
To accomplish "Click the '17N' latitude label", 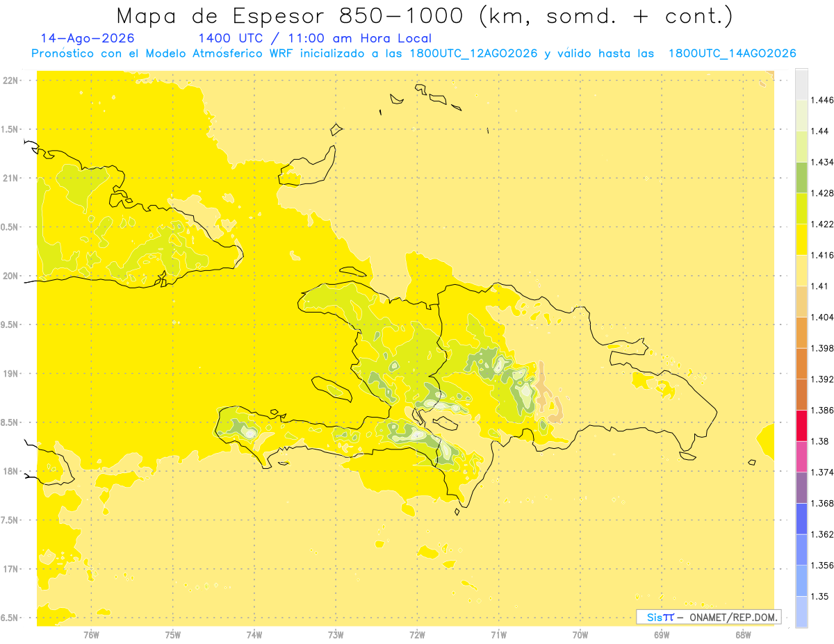I will click(10, 569).
